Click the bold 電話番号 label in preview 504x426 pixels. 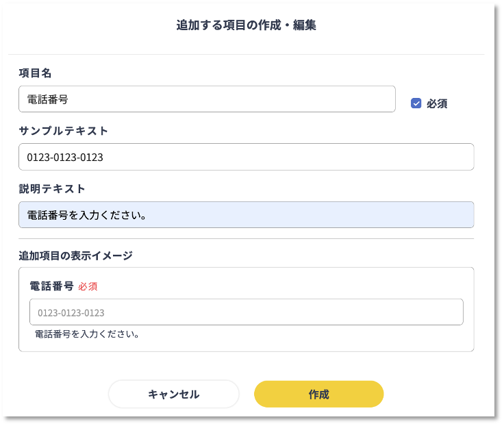[51, 286]
